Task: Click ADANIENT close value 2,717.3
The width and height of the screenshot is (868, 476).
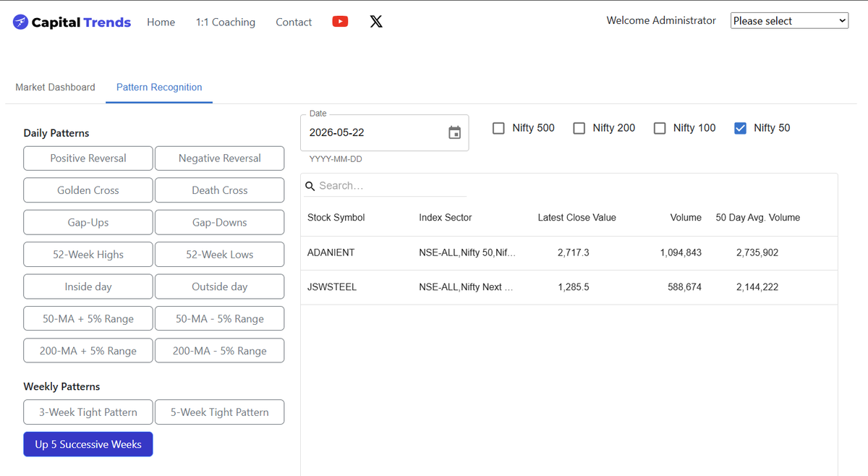Action: click(x=574, y=252)
